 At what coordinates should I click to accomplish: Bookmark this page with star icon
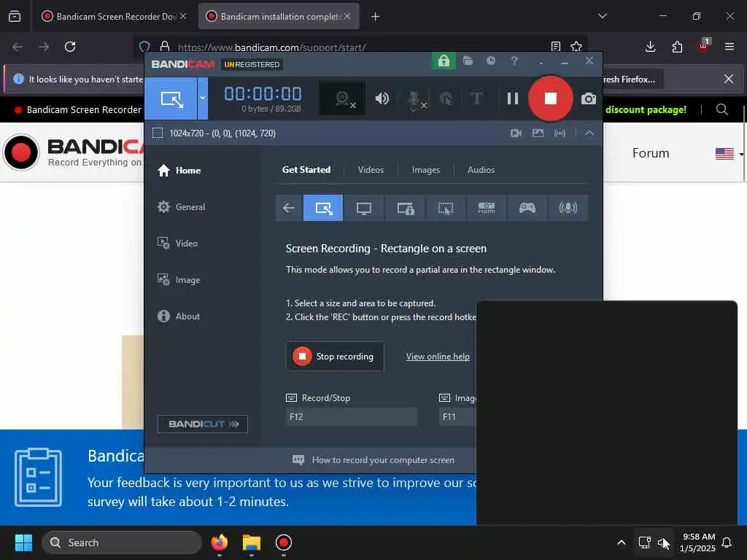point(576,47)
